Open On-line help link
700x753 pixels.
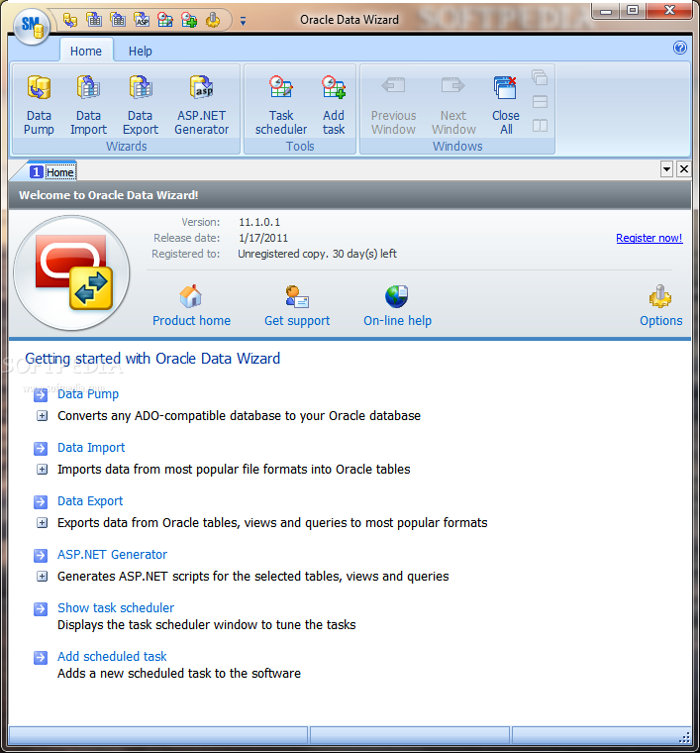click(397, 320)
